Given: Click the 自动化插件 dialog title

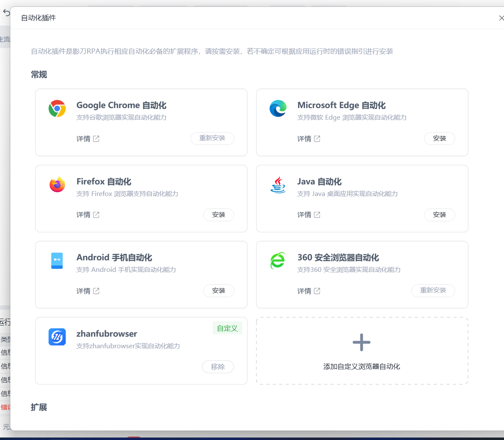Looking at the screenshot, I should 38,18.
